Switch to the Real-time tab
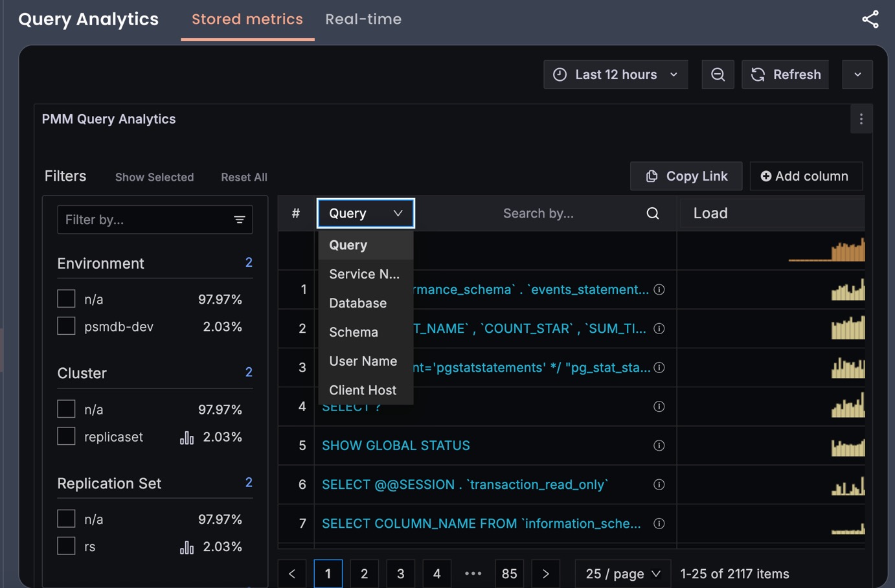The image size is (895, 588). click(363, 19)
